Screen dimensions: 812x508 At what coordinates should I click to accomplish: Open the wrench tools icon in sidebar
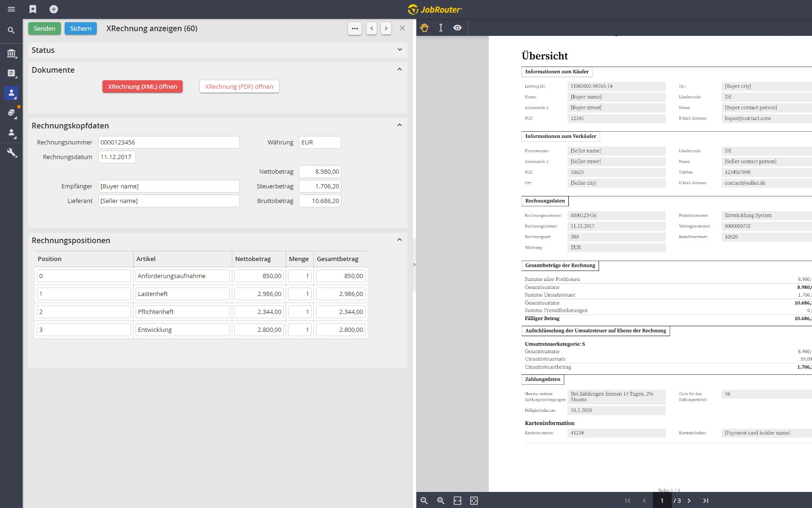tap(11, 153)
